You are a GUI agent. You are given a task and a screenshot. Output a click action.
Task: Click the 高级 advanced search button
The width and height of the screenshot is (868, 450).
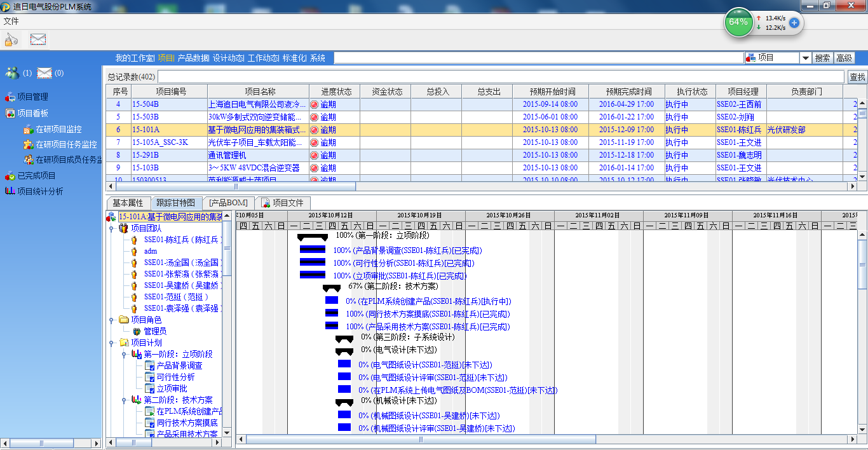coord(844,58)
